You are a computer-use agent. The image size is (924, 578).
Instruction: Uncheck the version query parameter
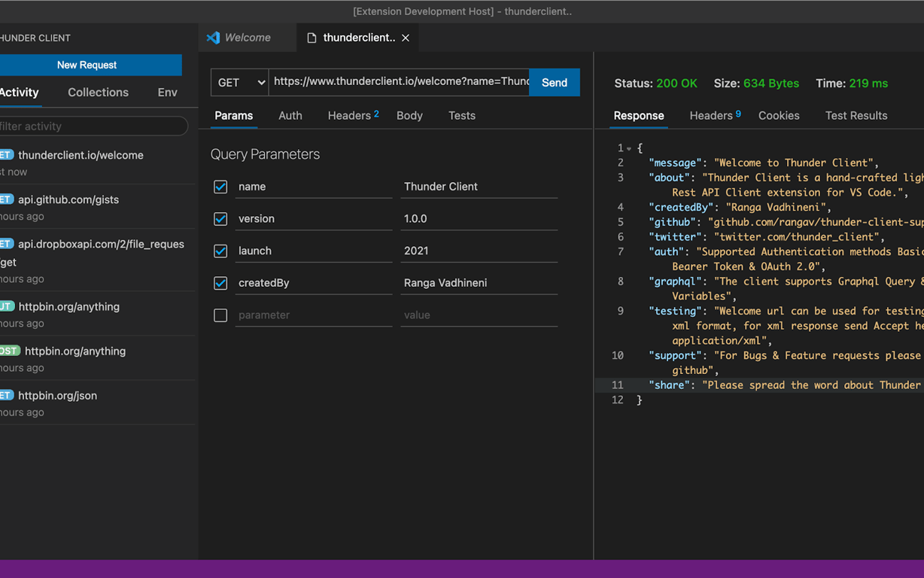point(220,219)
